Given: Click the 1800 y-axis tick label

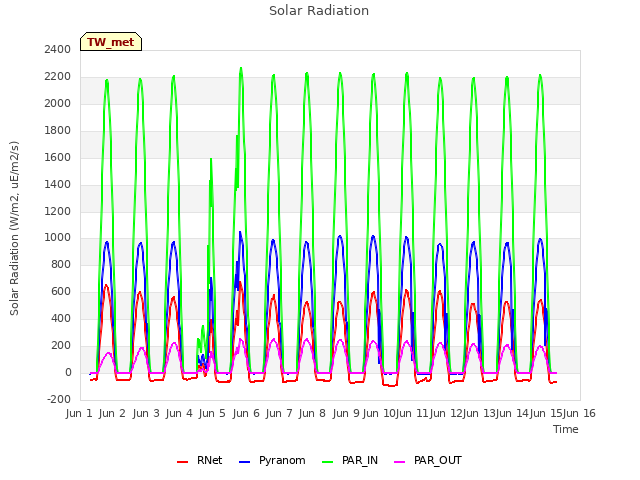Looking at the screenshot, I should pos(58,131).
